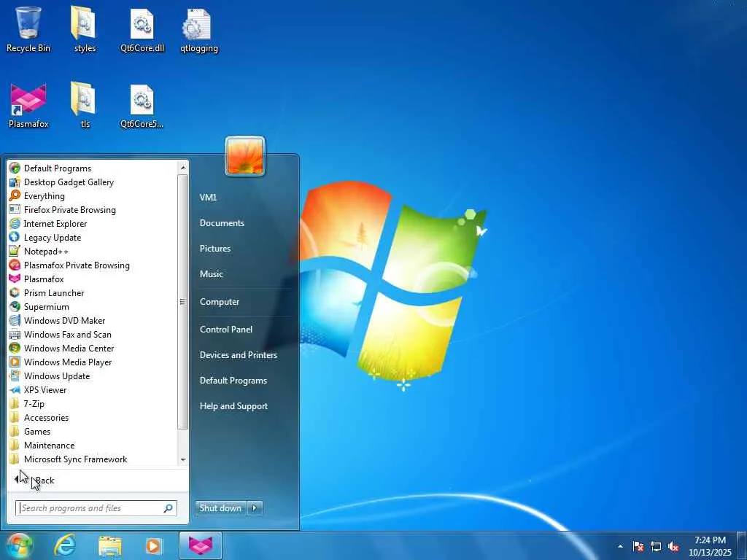Screen dimensions: 747x560
Task: Open Music from the Start menu
Action: (x=212, y=274)
